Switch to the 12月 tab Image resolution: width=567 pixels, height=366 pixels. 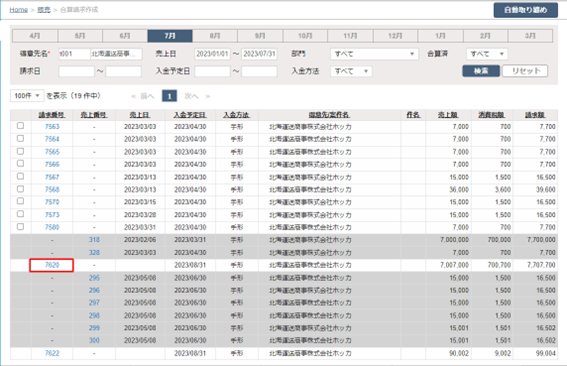pos(395,36)
